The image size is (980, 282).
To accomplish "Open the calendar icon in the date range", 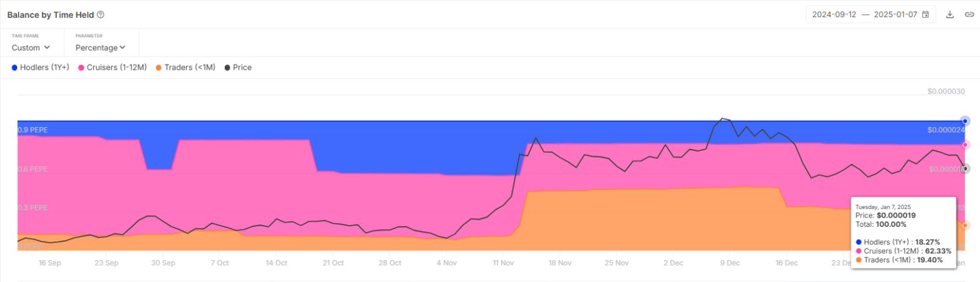I will 925,14.
